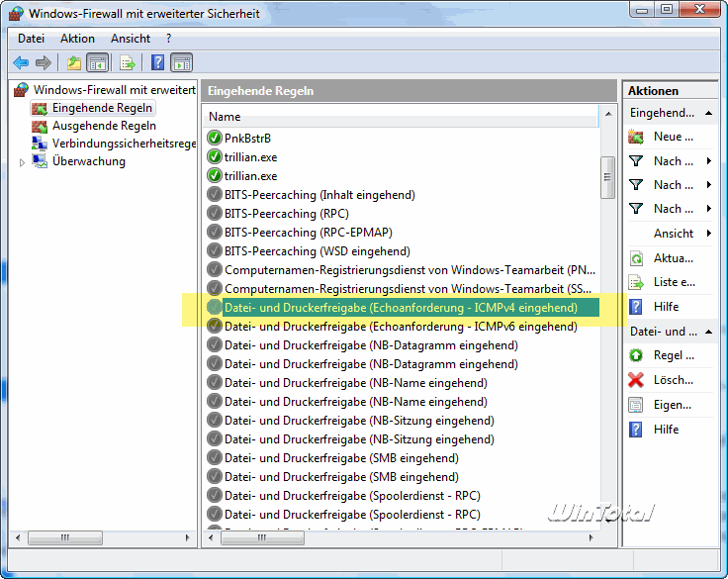Click the Eigenschaften action icon

pyautogui.click(x=636, y=405)
